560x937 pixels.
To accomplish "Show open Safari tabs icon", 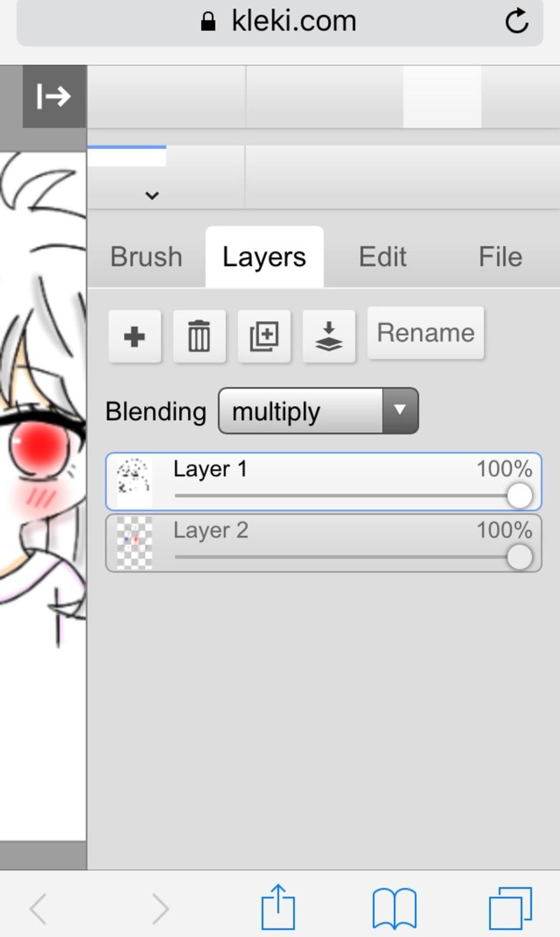I will (x=510, y=909).
